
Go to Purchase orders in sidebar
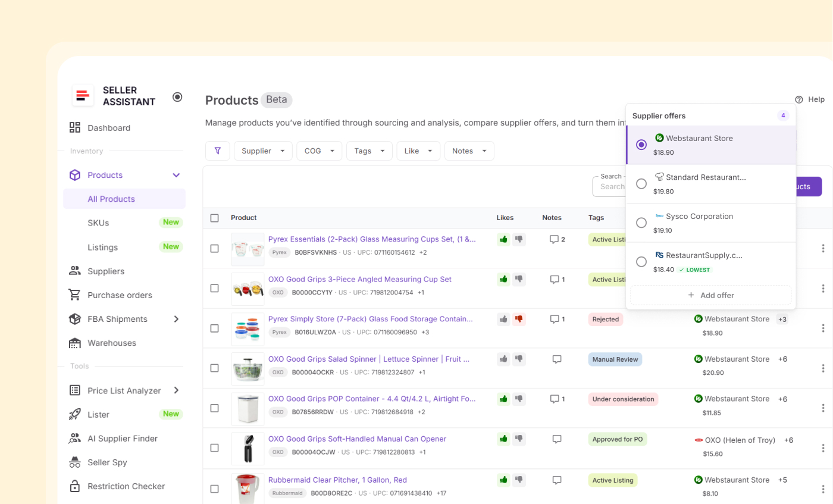(x=120, y=295)
